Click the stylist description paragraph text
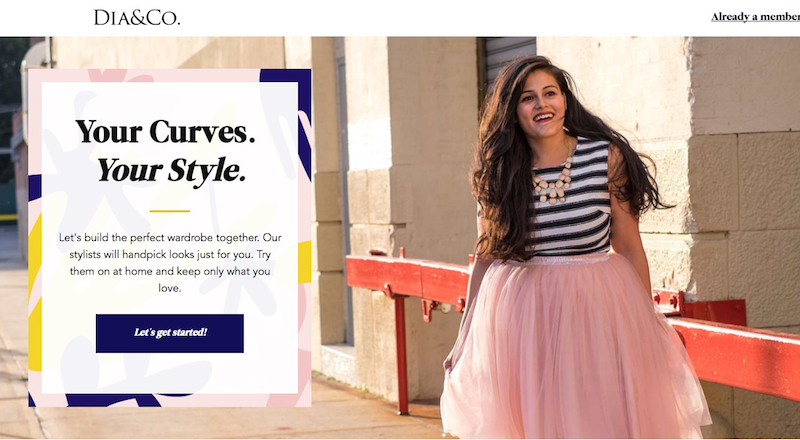Viewport: 800px width, 440px height. pos(170,263)
